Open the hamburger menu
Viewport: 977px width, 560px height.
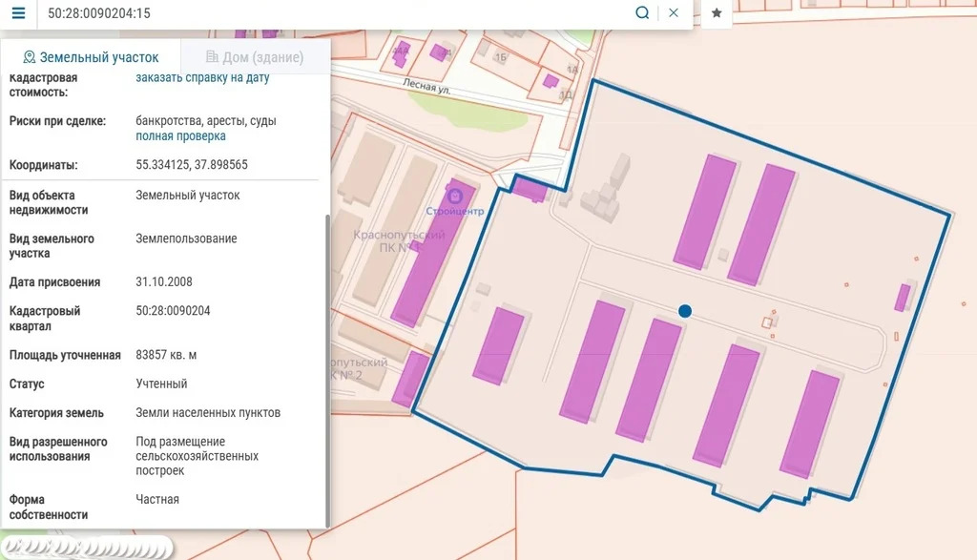(18, 13)
